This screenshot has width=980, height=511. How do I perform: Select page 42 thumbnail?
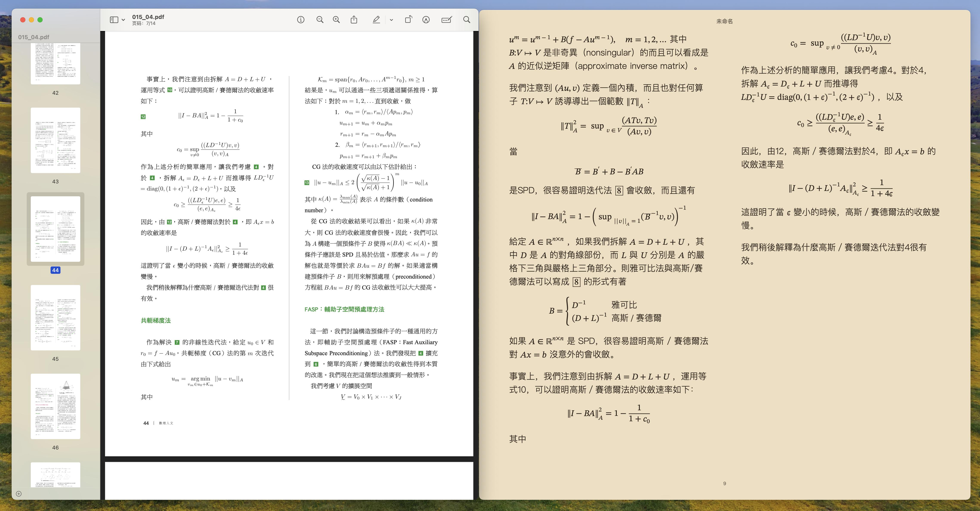pyautogui.click(x=56, y=63)
